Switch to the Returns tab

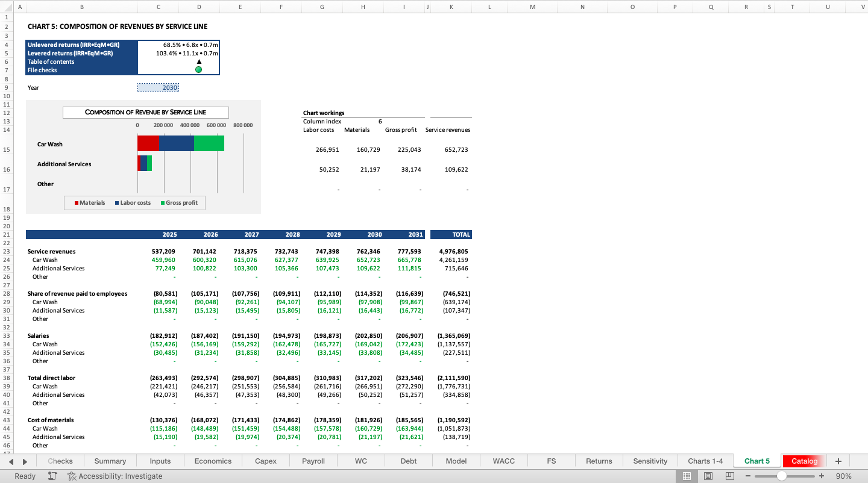tap(599, 461)
